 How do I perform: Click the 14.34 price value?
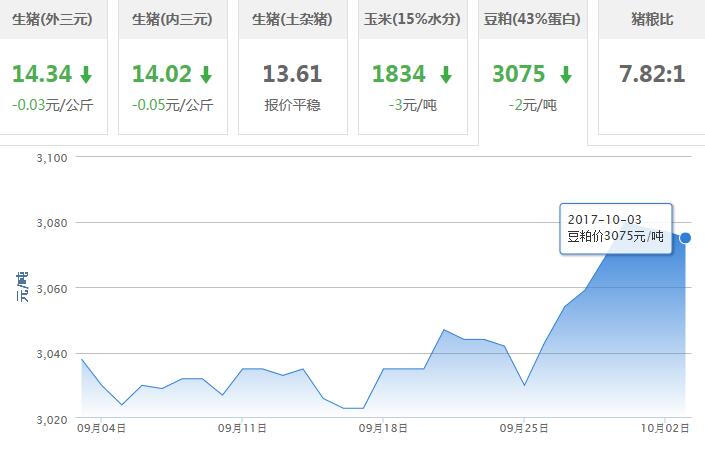tap(42, 74)
